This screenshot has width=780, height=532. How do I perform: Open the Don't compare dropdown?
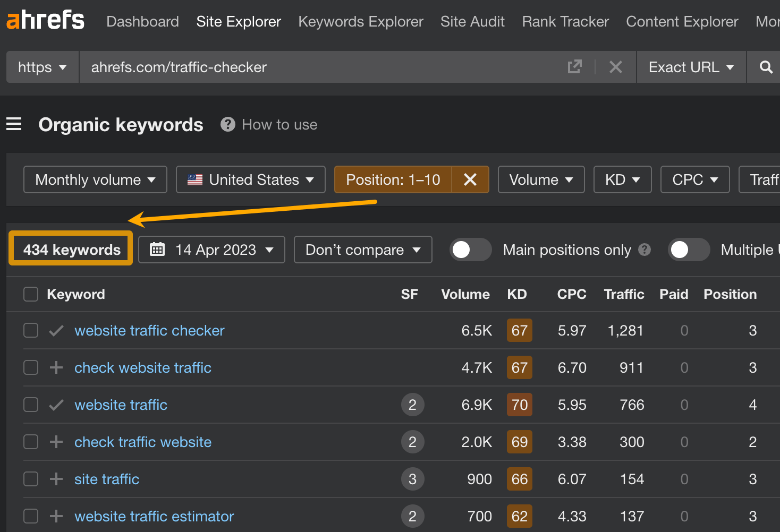click(x=362, y=250)
